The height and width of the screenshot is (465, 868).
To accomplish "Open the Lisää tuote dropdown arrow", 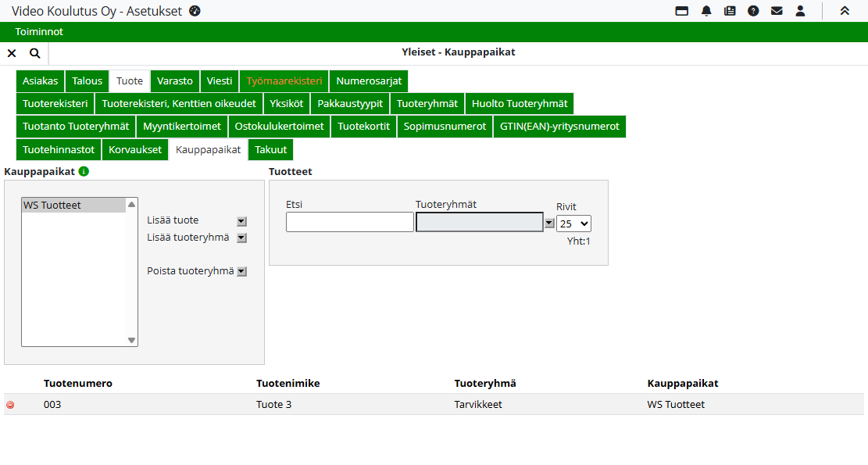I will coord(241,221).
